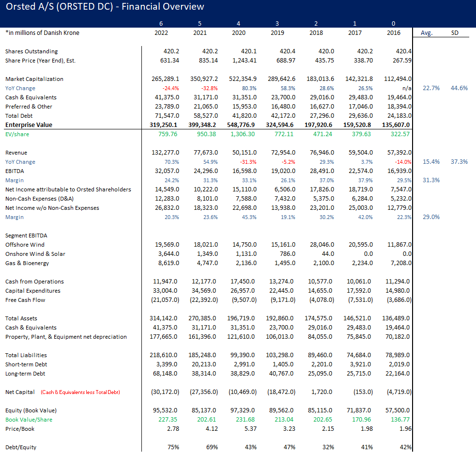Click Debt/Equity value 75%
Screen dimensions: 476x456
(x=173, y=447)
